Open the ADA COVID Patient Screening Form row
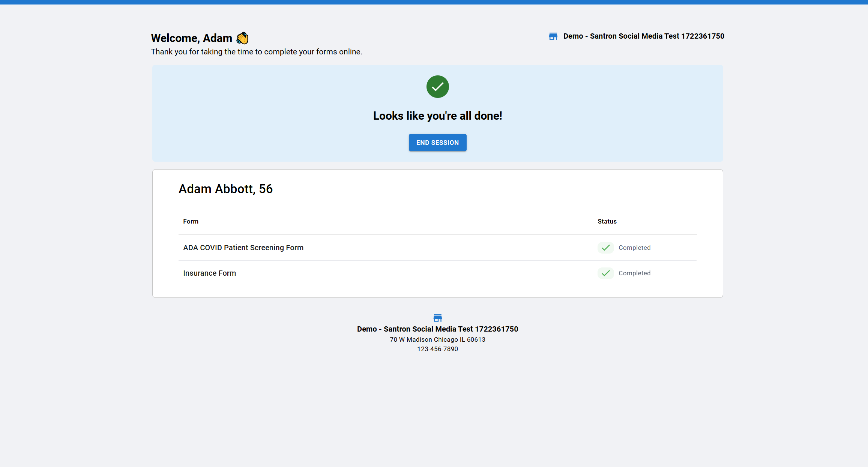This screenshot has height=467, width=868. (x=243, y=248)
